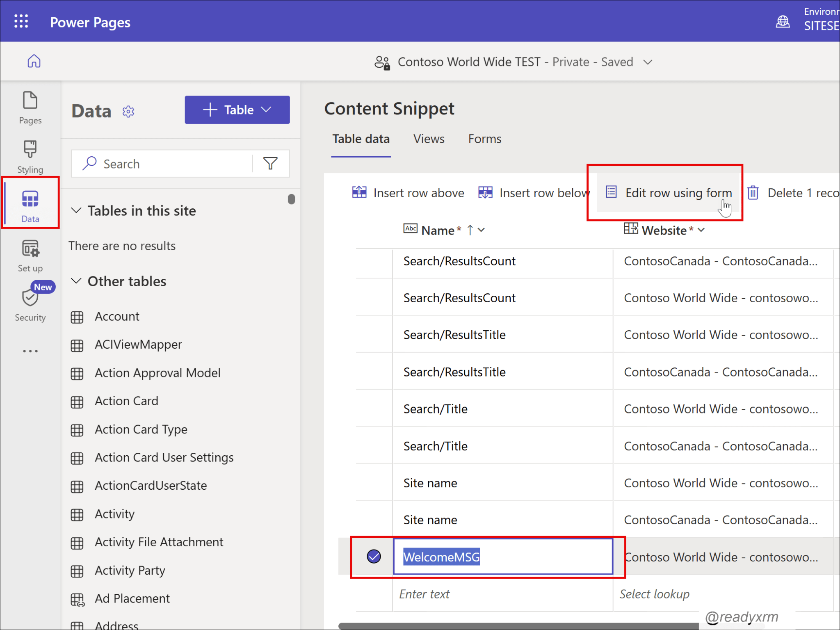Click Edit row using form
Image resolution: width=840 pixels, height=630 pixels.
coord(668,193)
